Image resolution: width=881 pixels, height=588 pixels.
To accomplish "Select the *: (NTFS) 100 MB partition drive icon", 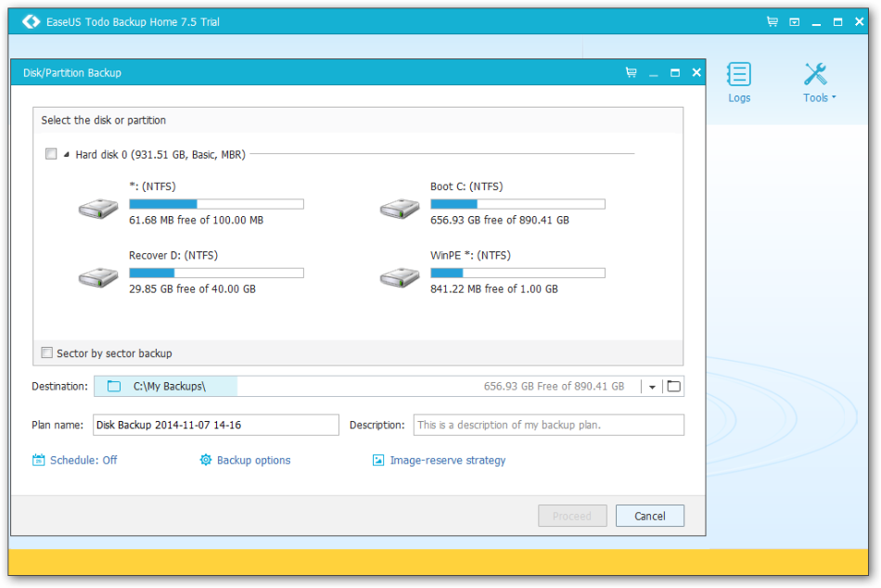I will 98,209.
